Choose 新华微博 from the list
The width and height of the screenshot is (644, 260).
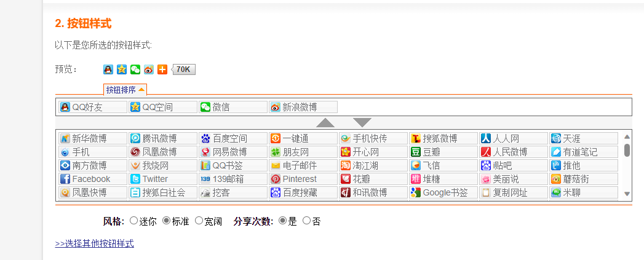click(x=93, y=138)
